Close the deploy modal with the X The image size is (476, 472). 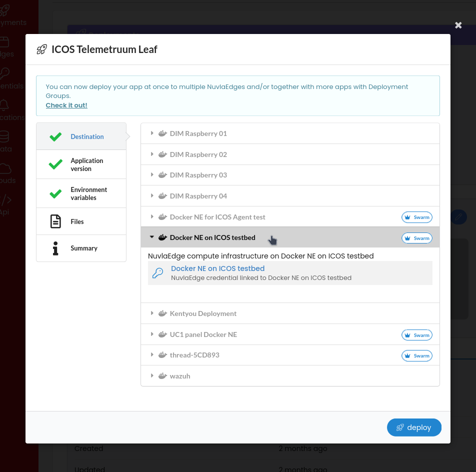(458, 25)
